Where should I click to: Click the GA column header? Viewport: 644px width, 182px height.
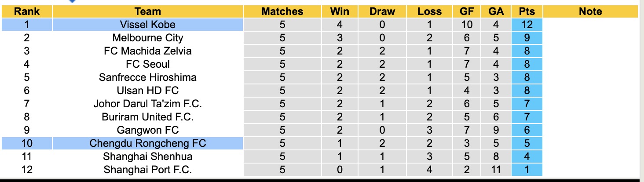(x=496, y=11)
